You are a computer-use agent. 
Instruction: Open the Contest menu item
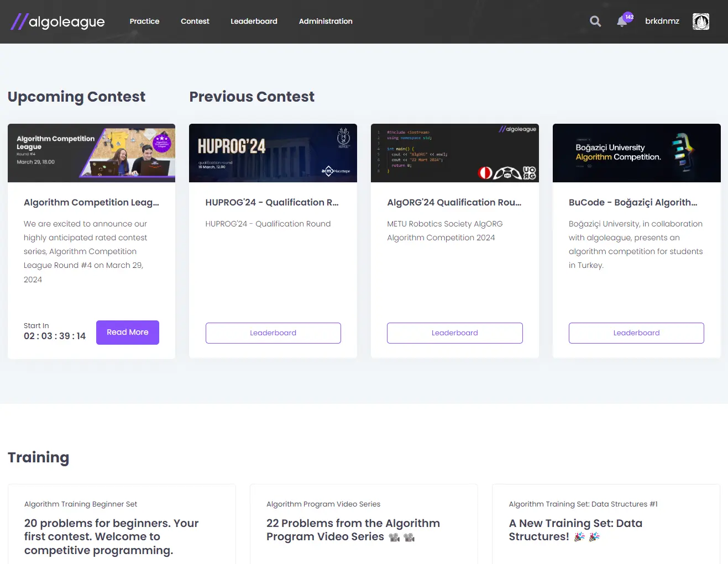tap(195, 21)
